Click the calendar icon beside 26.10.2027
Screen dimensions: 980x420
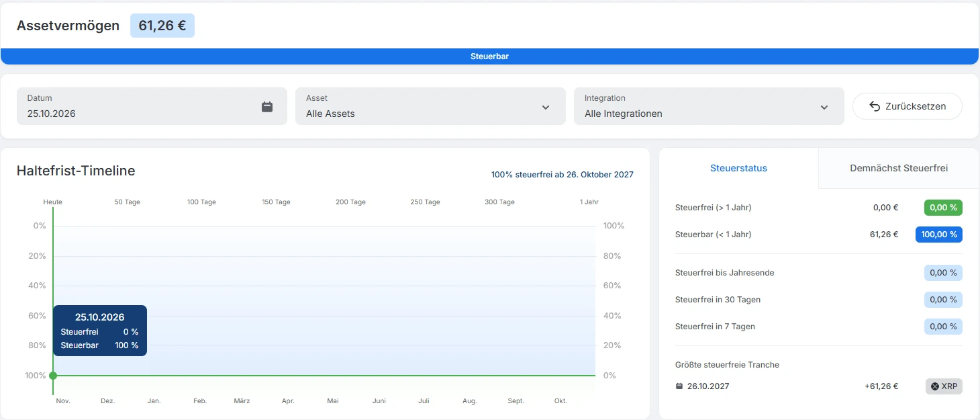click(x=679, y=386)
